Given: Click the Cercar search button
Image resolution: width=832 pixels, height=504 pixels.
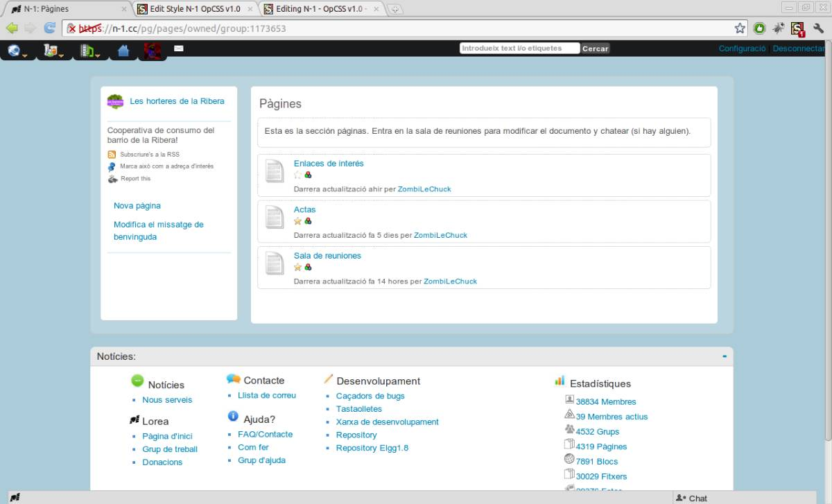Looking at the screenshot, I should pos(595,49).
